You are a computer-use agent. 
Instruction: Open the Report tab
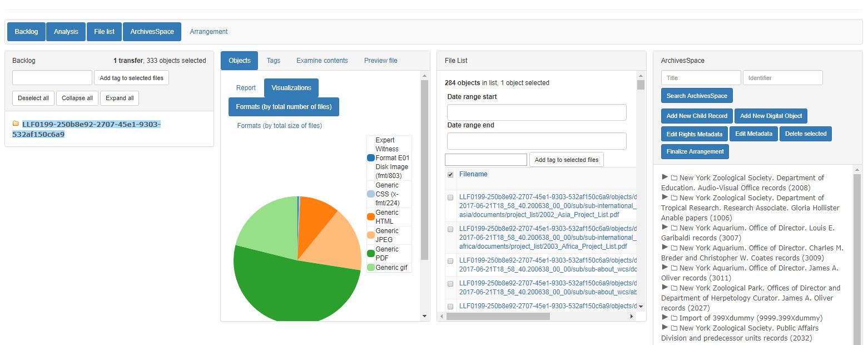pyautogui.click(x=246, y=88)
